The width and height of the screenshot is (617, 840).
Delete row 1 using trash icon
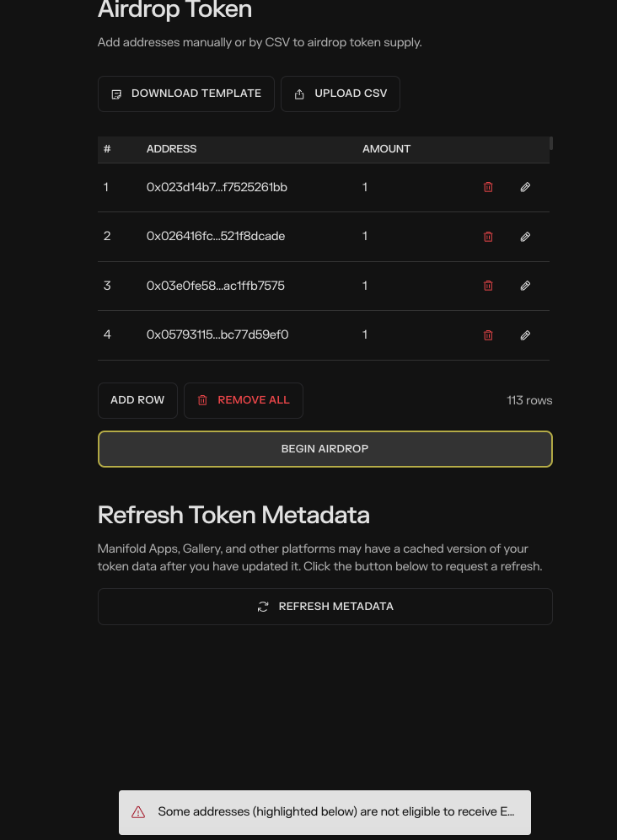pyautogui.click(x=488, y=187)
